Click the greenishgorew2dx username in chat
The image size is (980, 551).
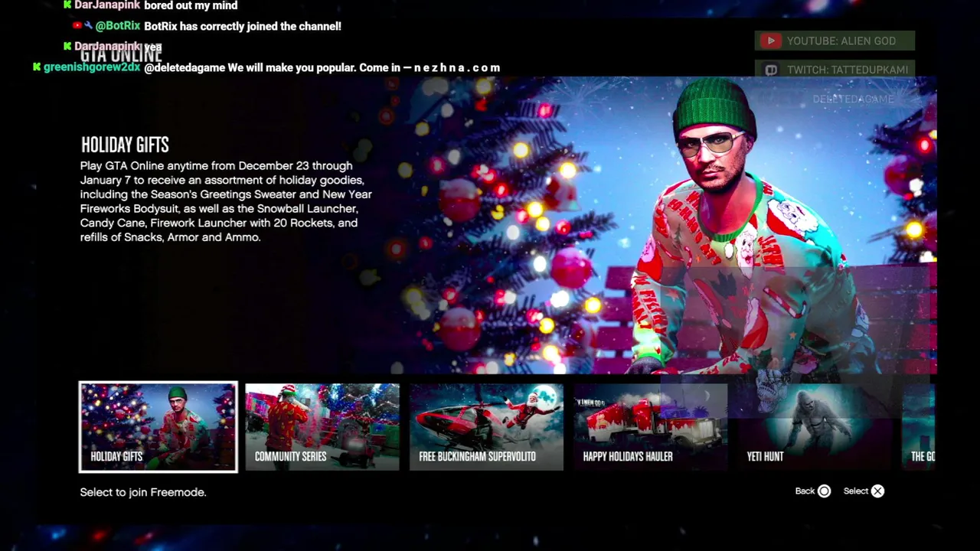click(92, 67)
